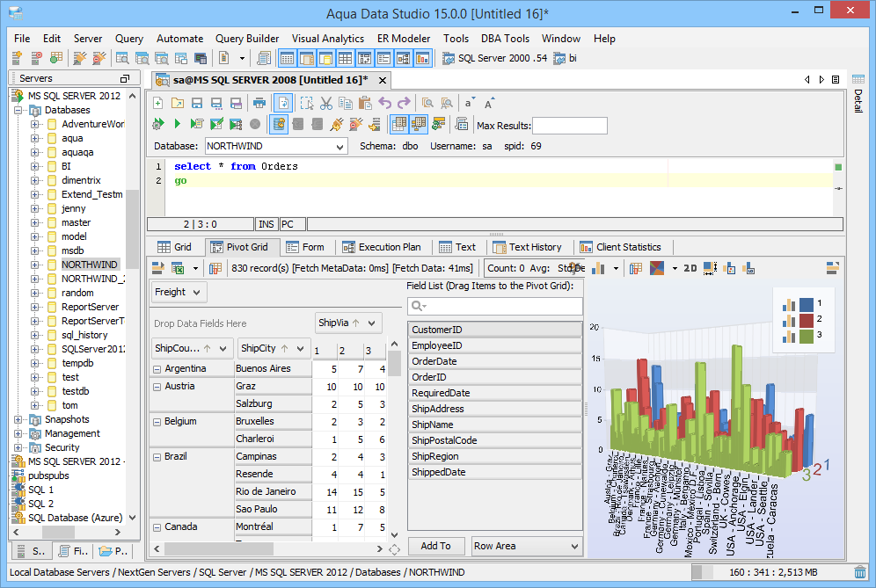Viewport: 876px width, 588px height.
Task: Click the bar chart type icon
Action: coord(598,269)
